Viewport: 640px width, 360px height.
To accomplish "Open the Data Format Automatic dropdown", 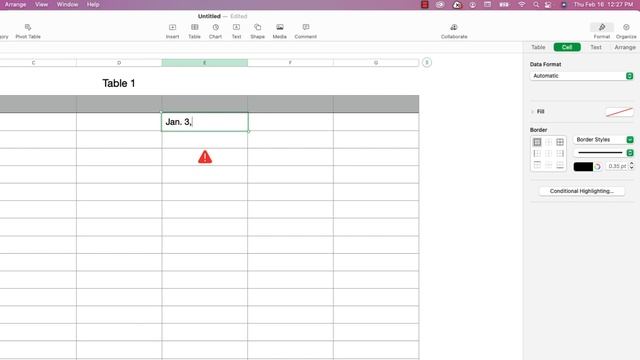I will click(582, 76).
